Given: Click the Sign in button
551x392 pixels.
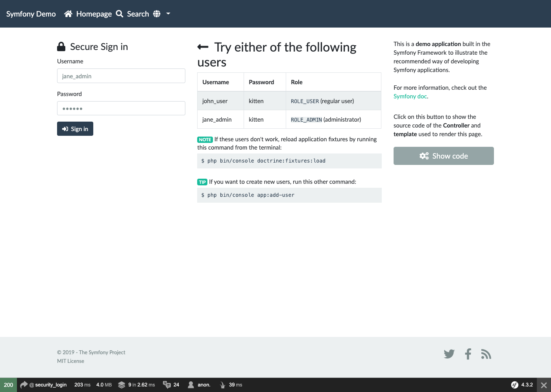Looking at the screenshot, I should pyautogui.click(x=75, y=129).
